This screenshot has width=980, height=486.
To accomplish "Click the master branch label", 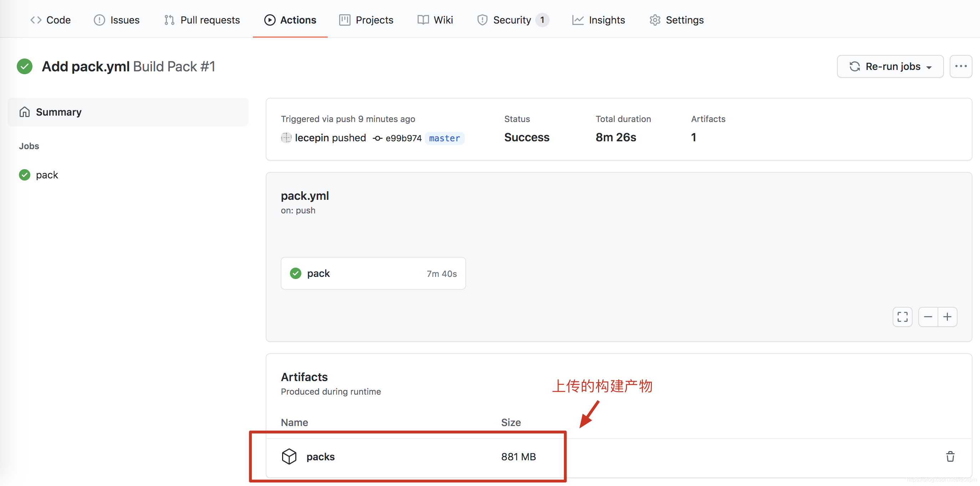I will coord(444,138).
